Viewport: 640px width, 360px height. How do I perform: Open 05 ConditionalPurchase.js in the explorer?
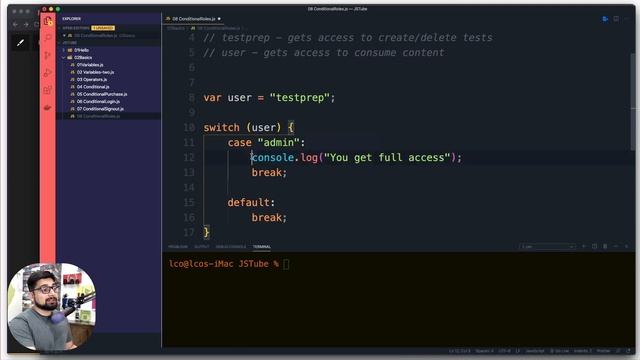pos(102,94)
